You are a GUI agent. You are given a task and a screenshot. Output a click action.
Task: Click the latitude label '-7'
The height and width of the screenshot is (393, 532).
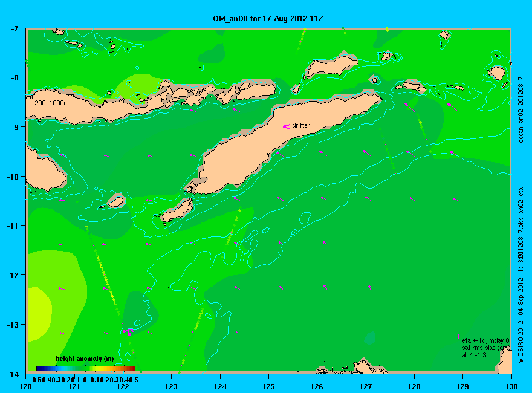(x=14, y=28)
